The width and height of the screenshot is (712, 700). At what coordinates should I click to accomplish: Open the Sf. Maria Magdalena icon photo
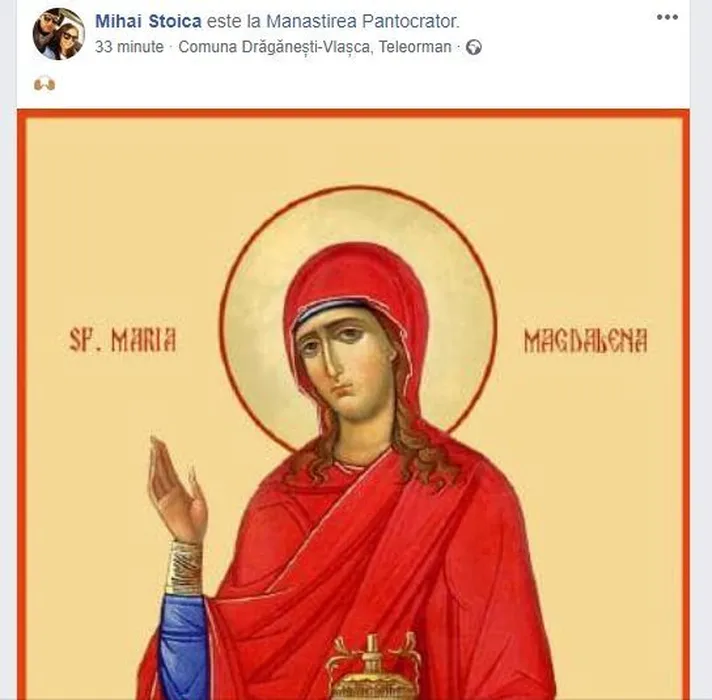coord(353,404)
